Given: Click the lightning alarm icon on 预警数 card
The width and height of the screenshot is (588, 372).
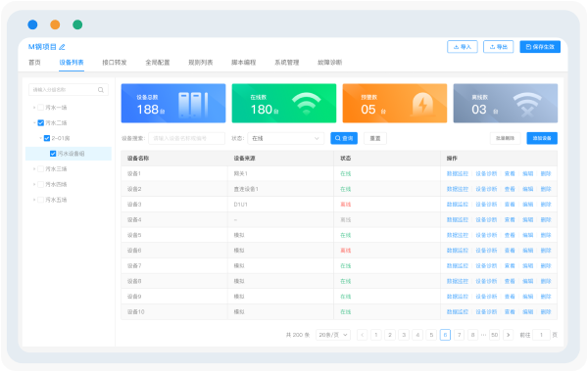Looking at the screenshot, I should point(422,104).
